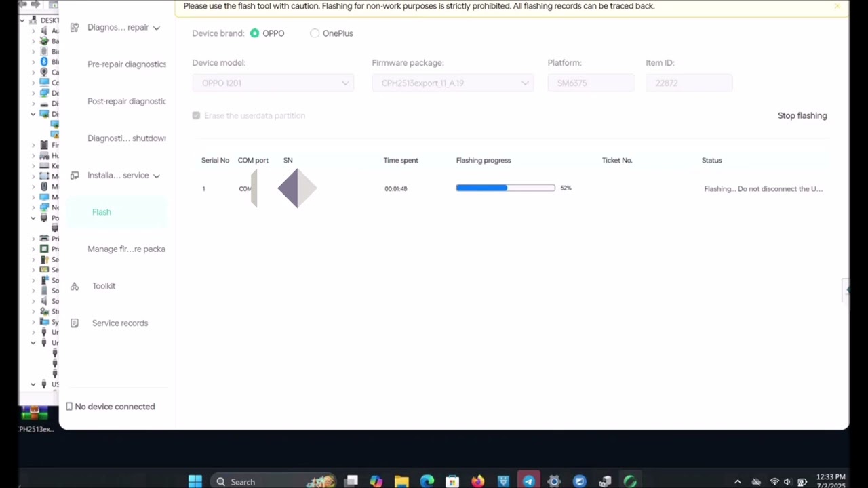The height and width of the screenshot is (488, 868).
Task: Click the 52% progress percentage text
Action: (x=566, y=188)
